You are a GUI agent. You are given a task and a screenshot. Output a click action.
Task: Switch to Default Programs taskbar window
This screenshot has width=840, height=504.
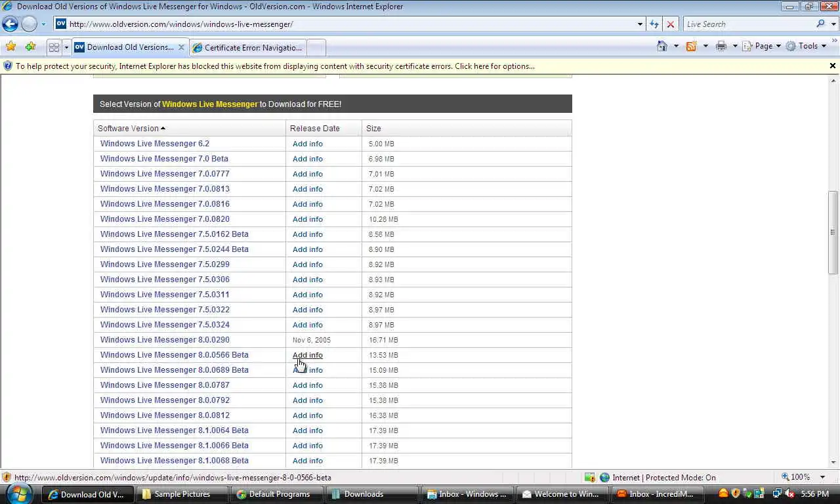[x=279, y=494]
